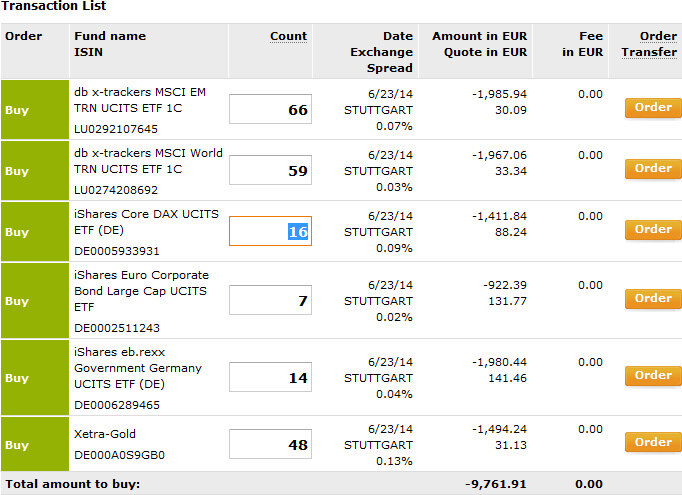This screenshot has height=495, width=682.
Task: Click Order button for db x-trackers MSCI EM
Action: coord(653,107)
